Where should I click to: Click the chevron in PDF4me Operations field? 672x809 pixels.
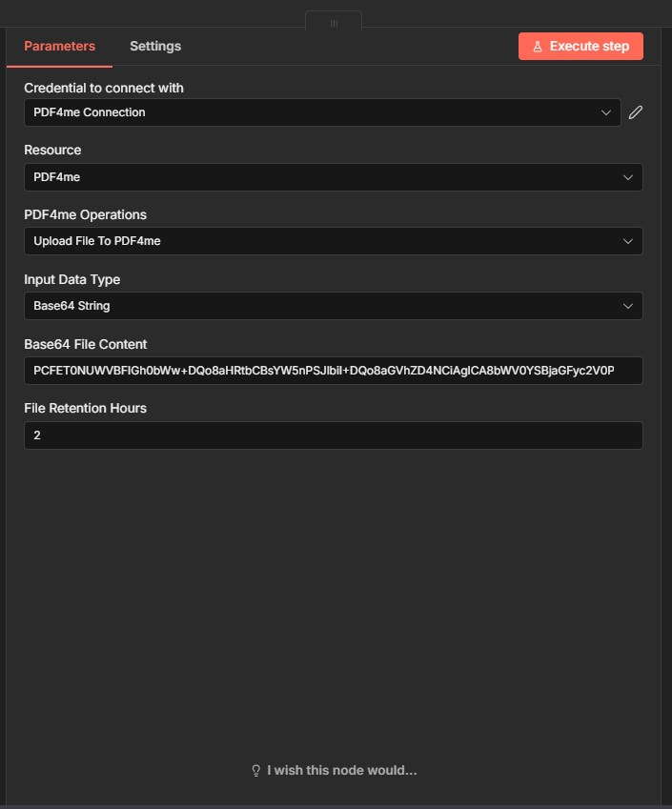click(628, 241)
